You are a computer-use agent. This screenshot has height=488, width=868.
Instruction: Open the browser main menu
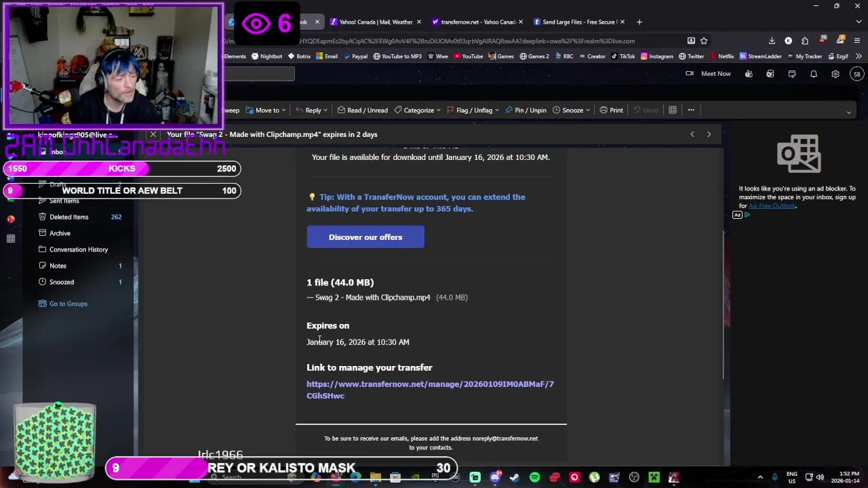pos(857,41)
